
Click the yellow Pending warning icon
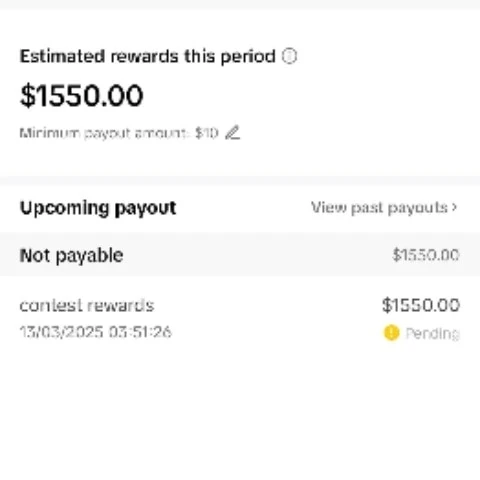pos(391,333)
